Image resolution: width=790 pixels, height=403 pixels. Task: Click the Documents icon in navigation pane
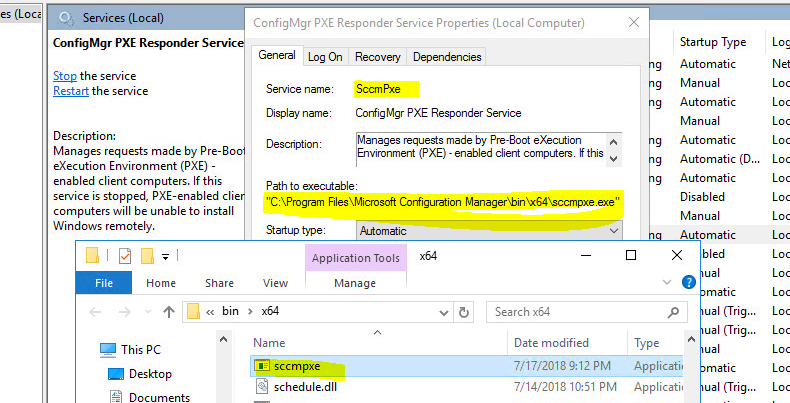[117, 397]
